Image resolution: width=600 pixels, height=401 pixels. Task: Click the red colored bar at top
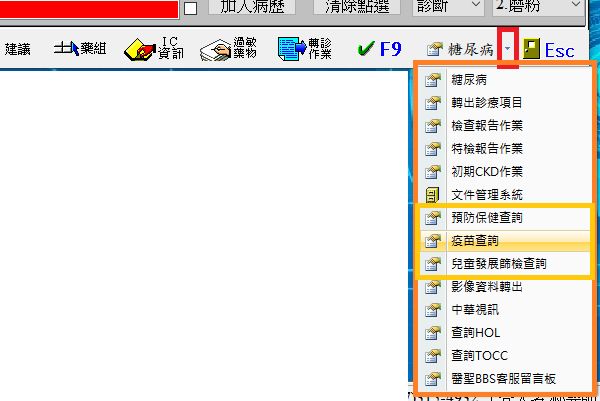point(90,8)
